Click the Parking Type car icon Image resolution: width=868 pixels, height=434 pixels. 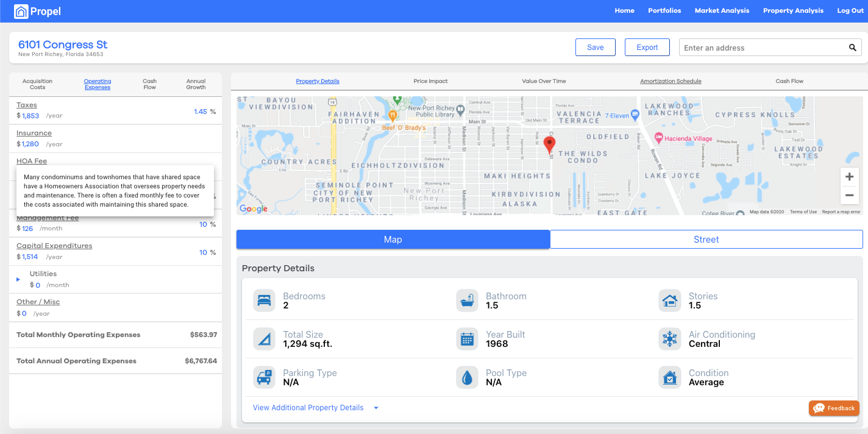pos(264,377)
